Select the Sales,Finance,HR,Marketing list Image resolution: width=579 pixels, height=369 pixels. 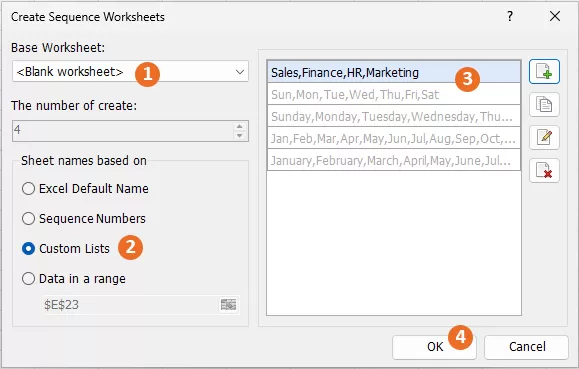pos(394,72)
